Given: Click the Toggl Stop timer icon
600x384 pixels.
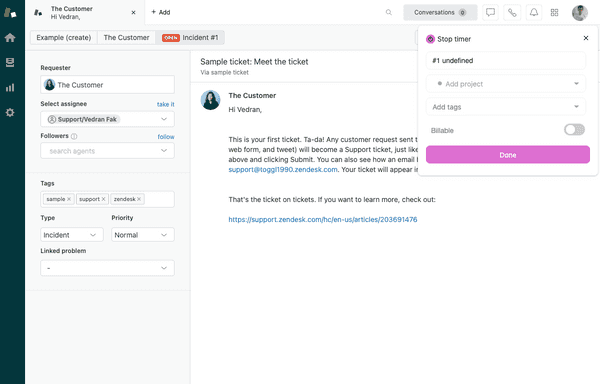Looking at the screenshot, I should [x=430, y=39].
